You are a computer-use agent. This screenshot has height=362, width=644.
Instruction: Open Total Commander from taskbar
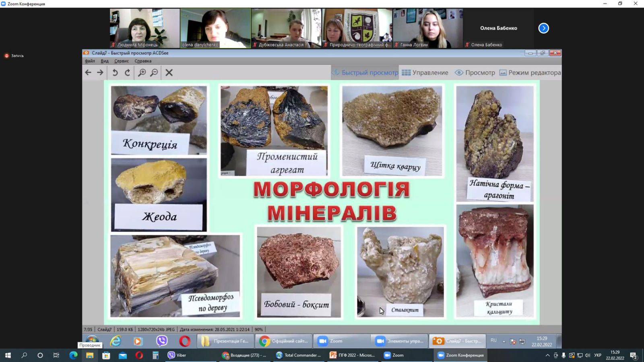click(x=298, y=355)
